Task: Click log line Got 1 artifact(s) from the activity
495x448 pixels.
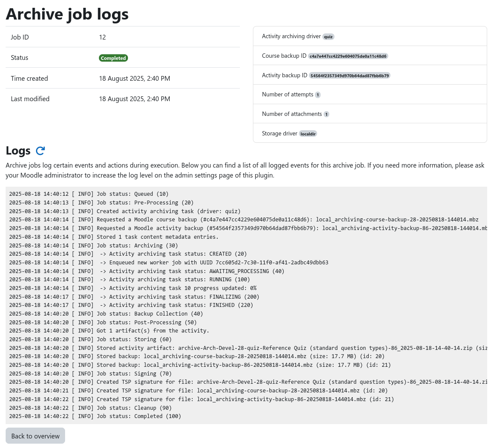Action: pos(109,330)
